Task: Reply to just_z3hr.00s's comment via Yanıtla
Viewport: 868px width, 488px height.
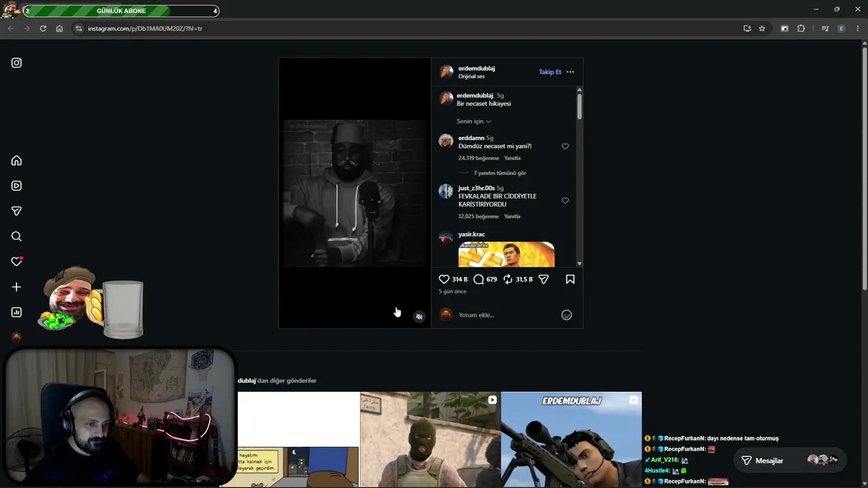Action: click(513, 216)
